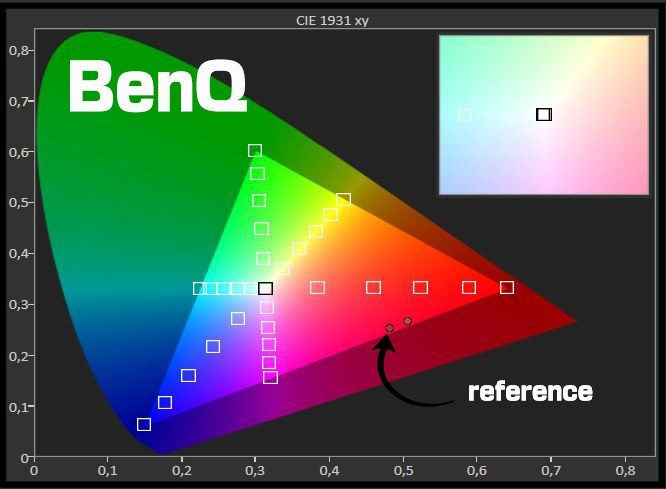Click the CIE 1931 xy chart title
The width and height of the screenshot is (666, 489).
click(x=332, y=21)
